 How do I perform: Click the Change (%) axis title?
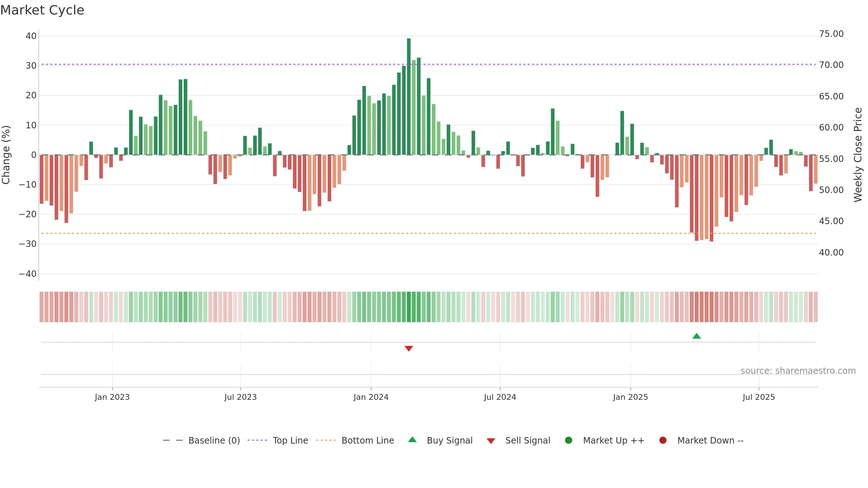click(6, 155)
